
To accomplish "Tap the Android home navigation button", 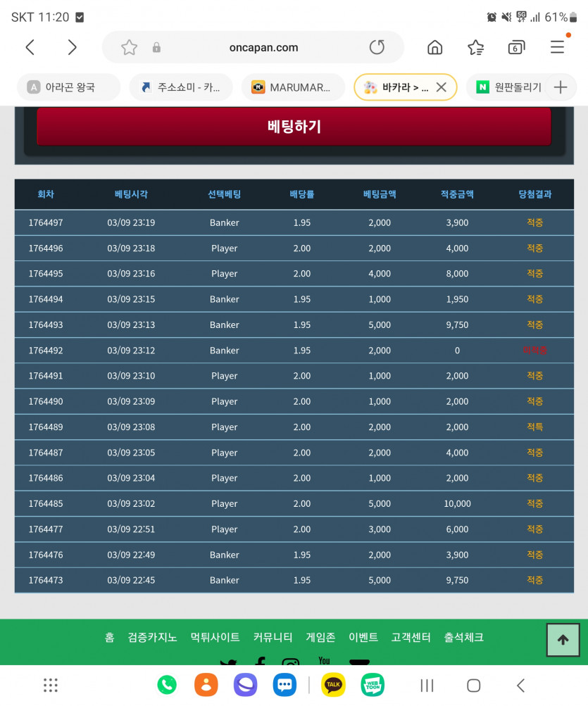I will 473,686.
